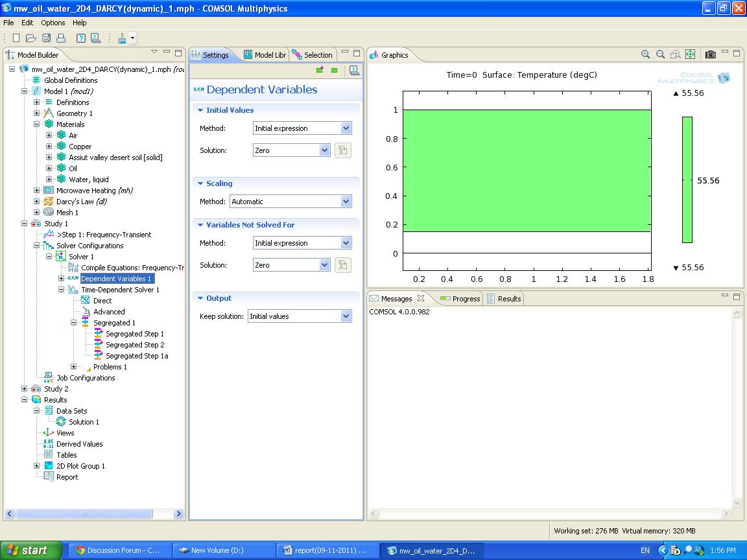Select Segregated Step 2 in the tree
Screen dimensions: 747x560
pyautogui.click(x=135, y=345)
